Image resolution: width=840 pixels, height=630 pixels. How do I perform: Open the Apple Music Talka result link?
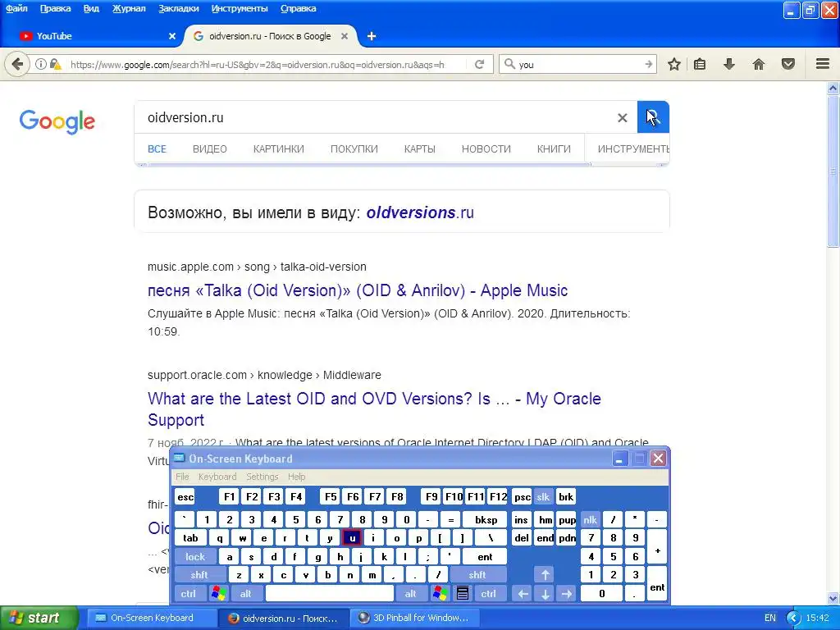pos(358,290)
